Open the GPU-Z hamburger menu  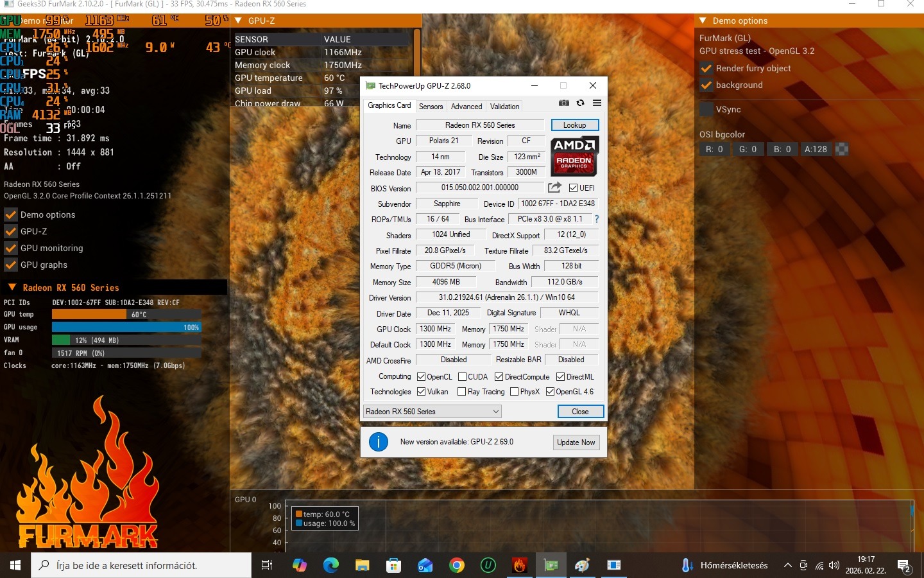[597, 103]
